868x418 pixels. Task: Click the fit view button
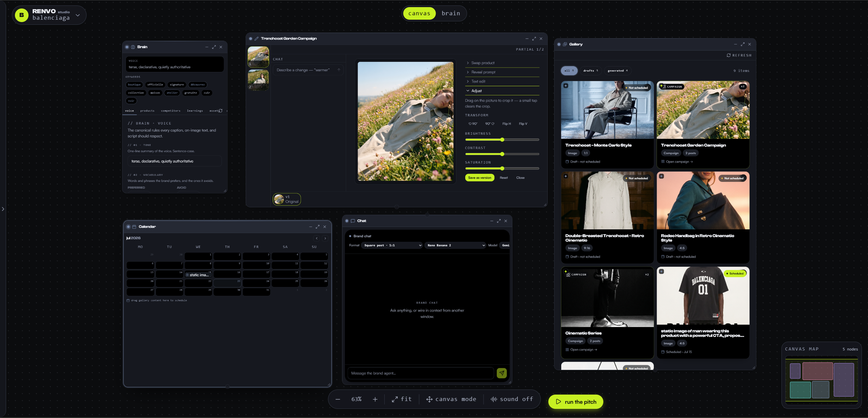pos(401,399)
